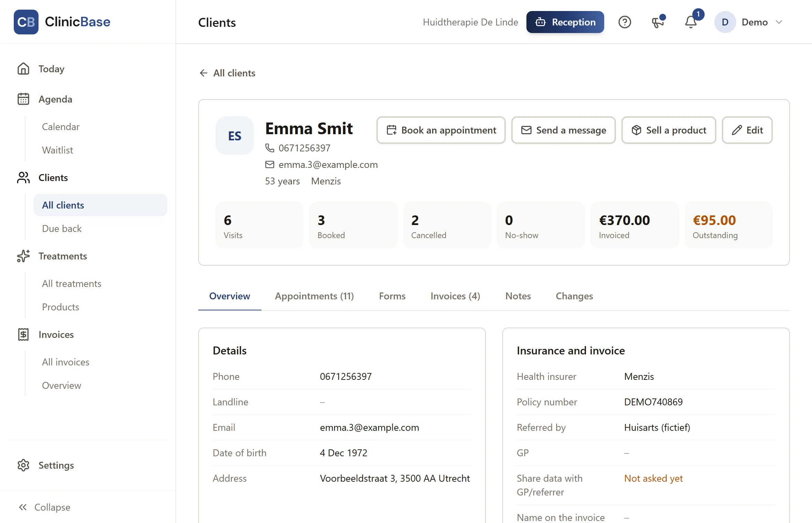Click the Edit client button
812x523 pixels.
click(x=747, y=130)
